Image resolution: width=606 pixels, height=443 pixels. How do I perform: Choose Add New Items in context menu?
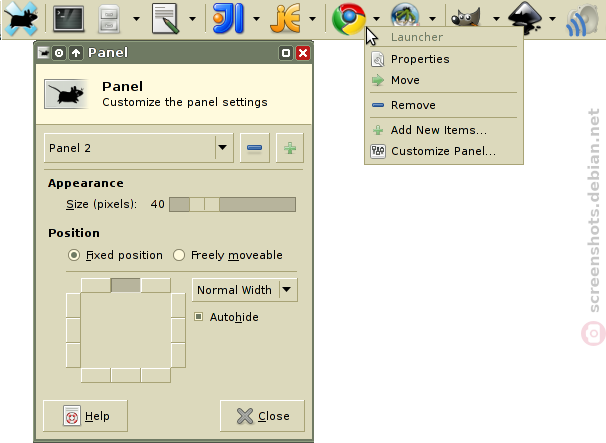pos(444,130)
